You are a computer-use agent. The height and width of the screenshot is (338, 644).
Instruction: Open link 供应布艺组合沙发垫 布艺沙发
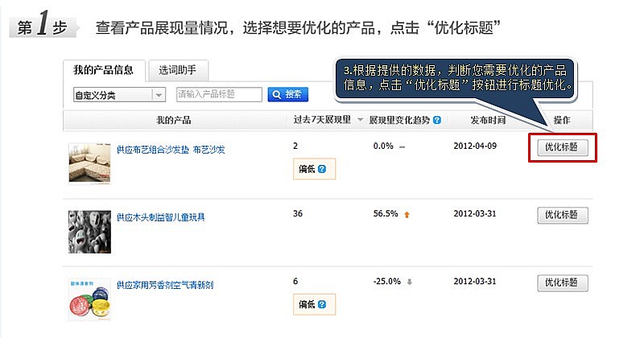pos(171,150)
